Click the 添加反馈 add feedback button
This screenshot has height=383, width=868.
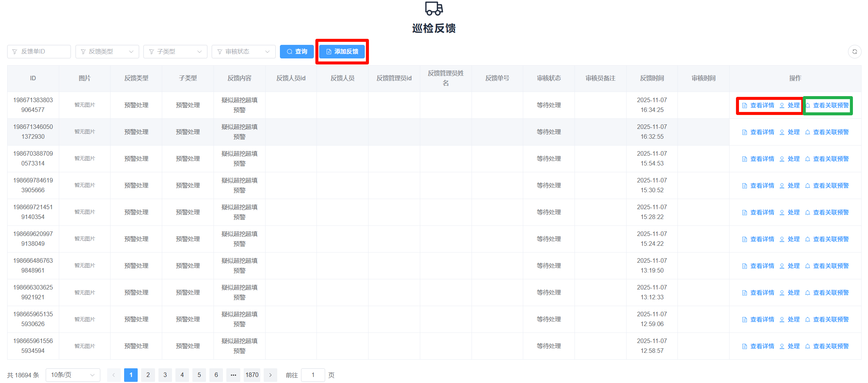pos(342,52)
